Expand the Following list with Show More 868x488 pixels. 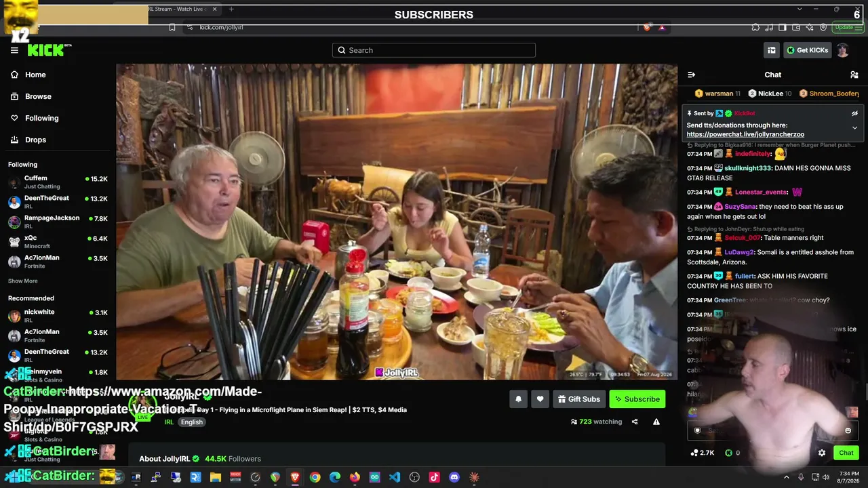[x=23, y=281]
